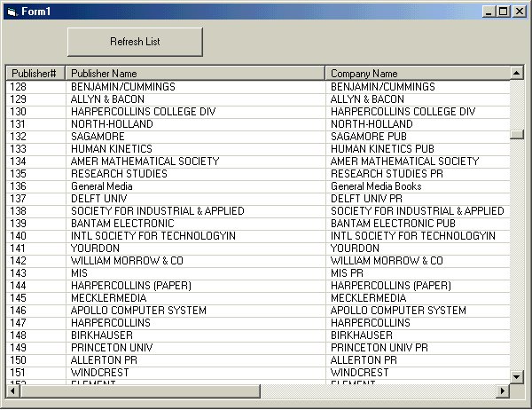The width and height of the screenshot is (532, 410).
Task: Select publisher number 140
Action: 18,236
